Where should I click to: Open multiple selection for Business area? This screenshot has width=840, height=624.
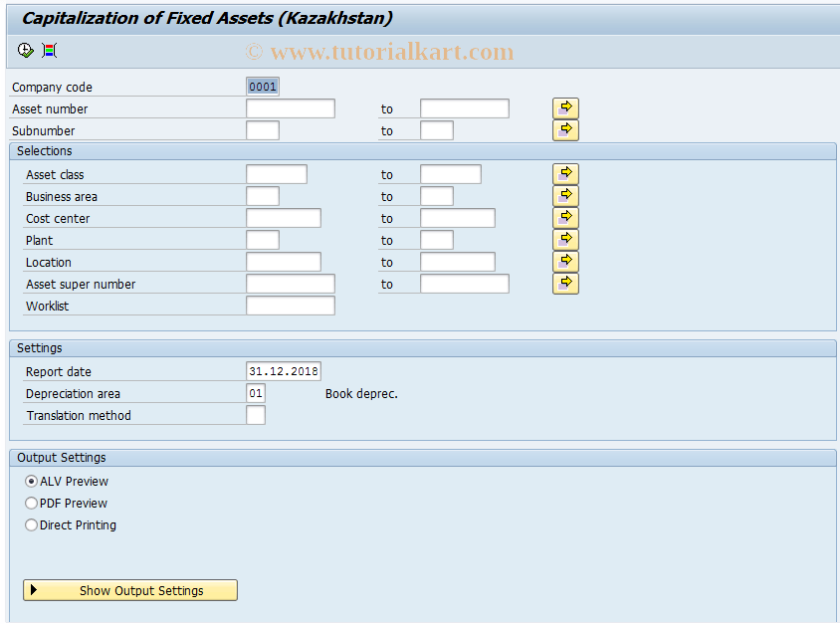564,195
